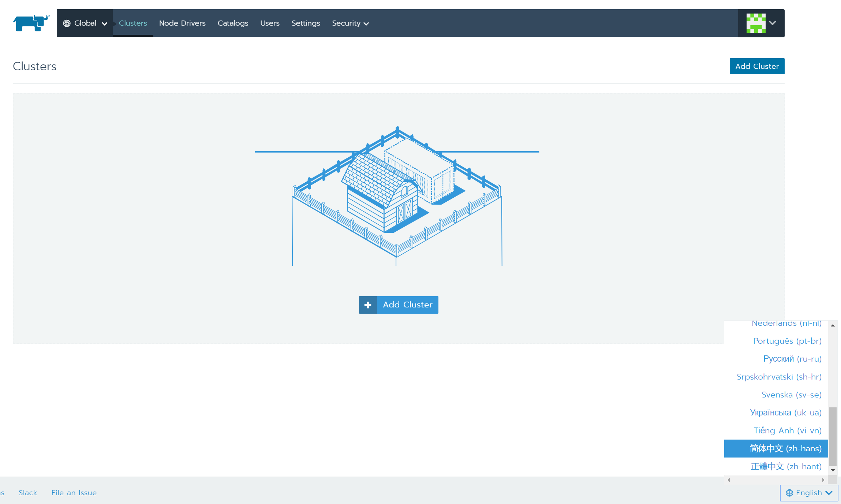The width and height of the screenshot is (841, 504).
Task: Open the Catalogs tab
Action: pos(233,23)
